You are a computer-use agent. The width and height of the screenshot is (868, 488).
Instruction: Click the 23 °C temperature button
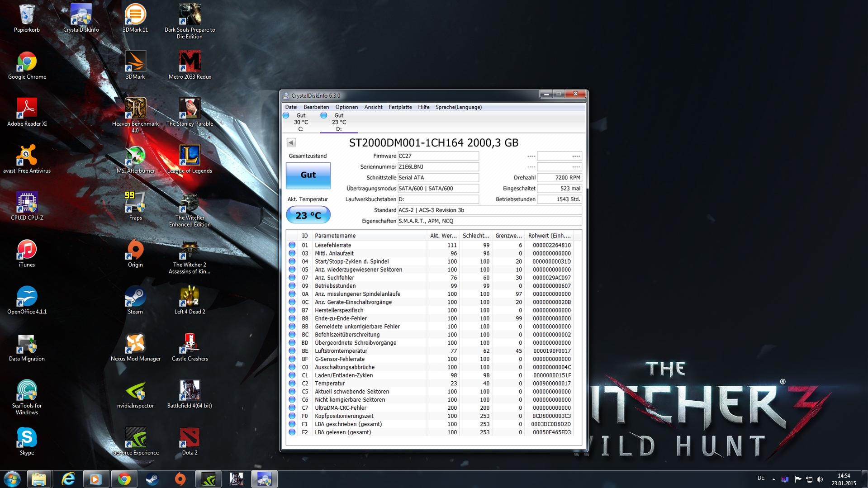pyautogui.click(x=308, y=215)
